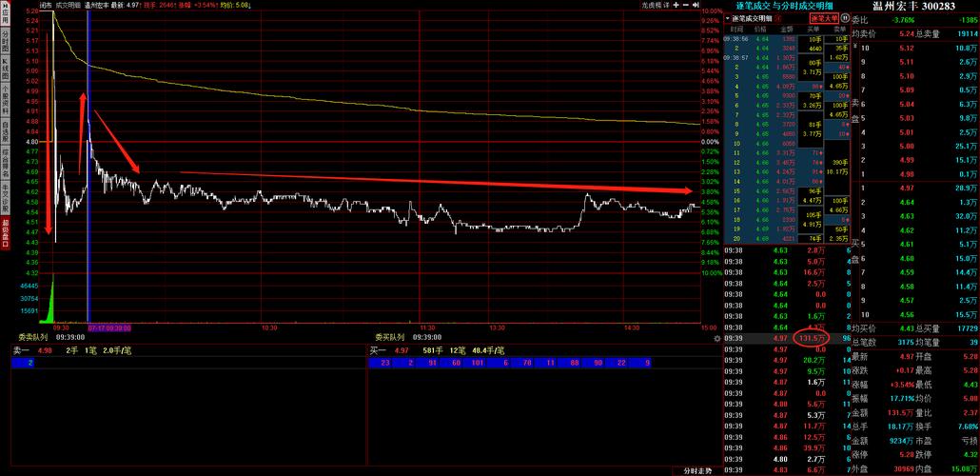Switch to K线图 chart view
980x476 pixels.
[5, 69]
